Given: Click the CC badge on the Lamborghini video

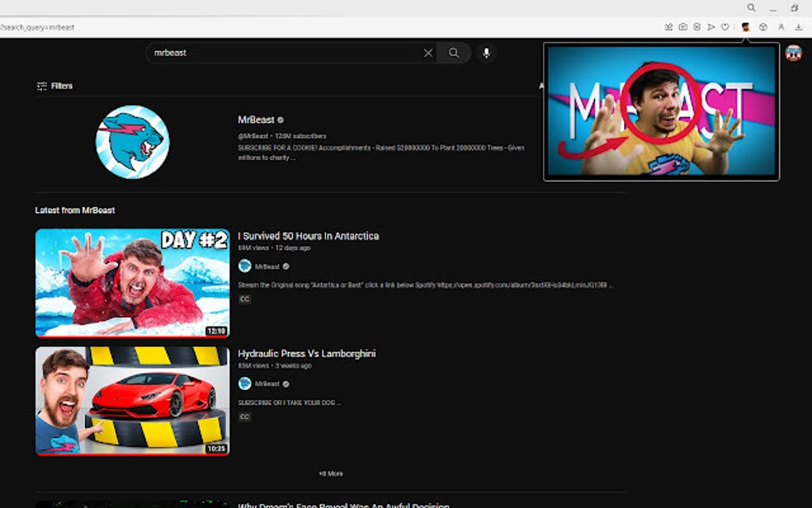Looking at the screenshot, I should tap(244, 416).
